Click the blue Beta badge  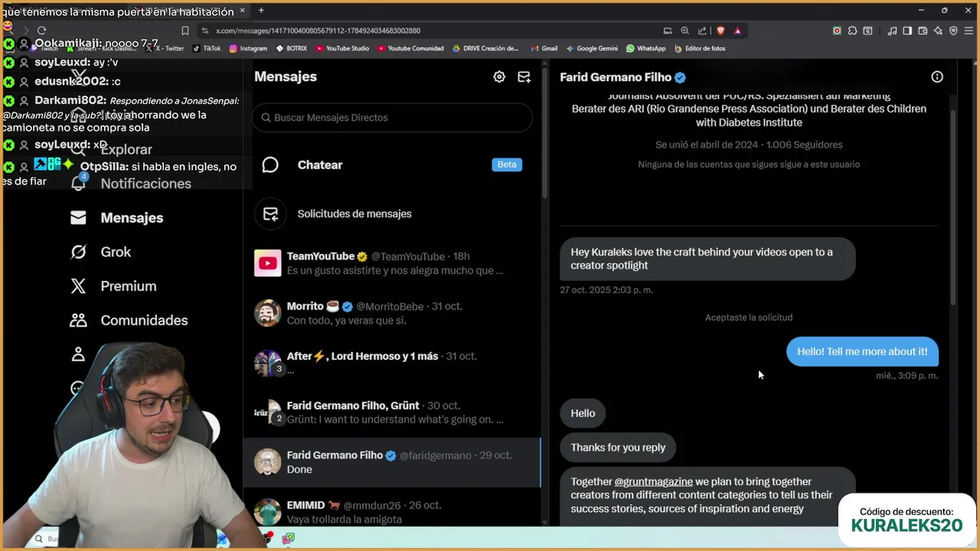(x=507, y=165)
